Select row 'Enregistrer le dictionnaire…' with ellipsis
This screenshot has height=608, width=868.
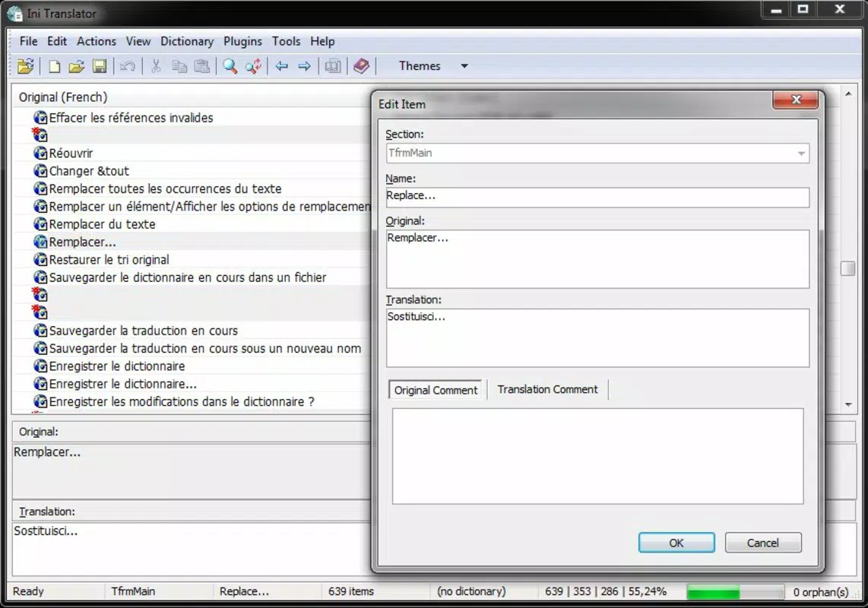click(191, 383)
